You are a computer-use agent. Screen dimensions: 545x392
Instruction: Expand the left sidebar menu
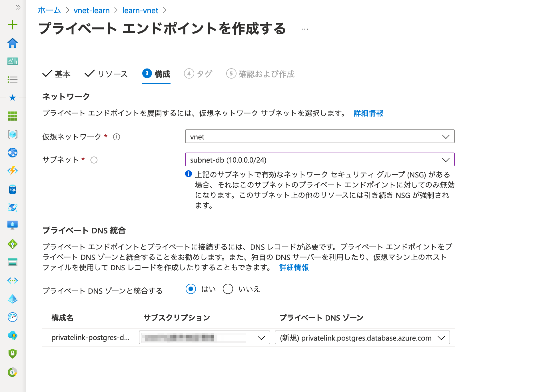[18, 7]
